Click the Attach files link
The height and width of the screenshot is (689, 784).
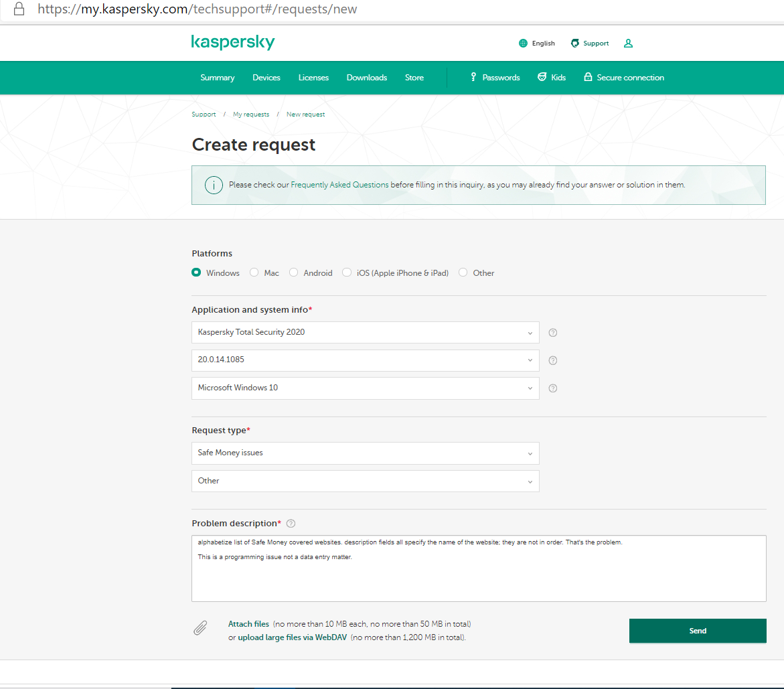coord(248,624)
